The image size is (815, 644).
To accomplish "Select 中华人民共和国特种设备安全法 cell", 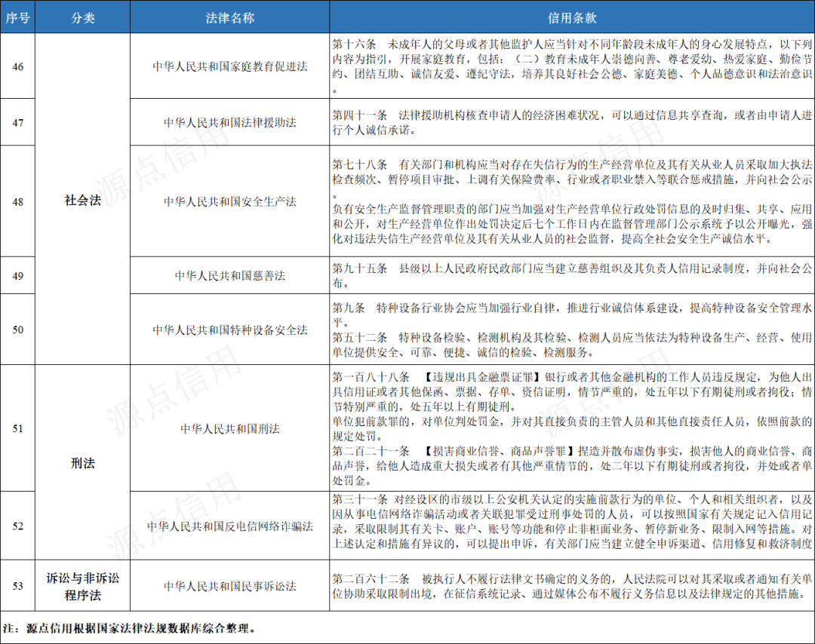I will coord(229,330).
